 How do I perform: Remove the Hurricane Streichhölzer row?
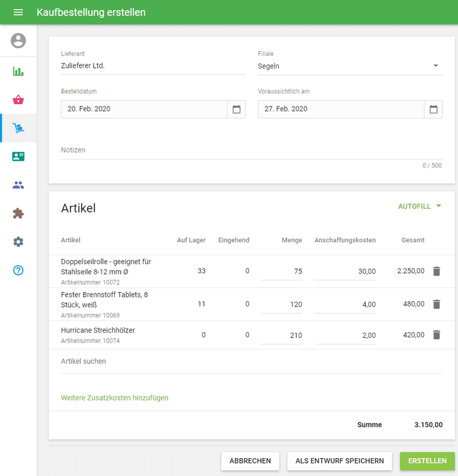[436, 335]
